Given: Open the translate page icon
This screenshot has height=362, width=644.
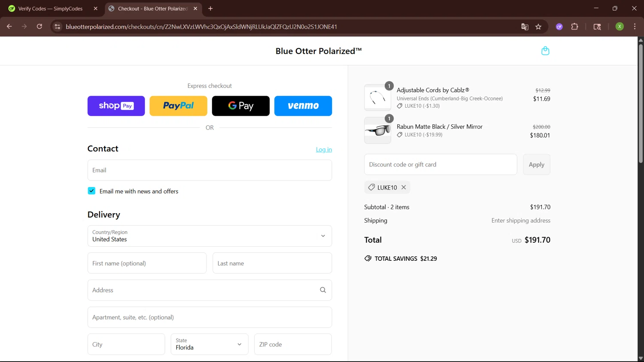Looking at the screenshot, I should point(525,27).
